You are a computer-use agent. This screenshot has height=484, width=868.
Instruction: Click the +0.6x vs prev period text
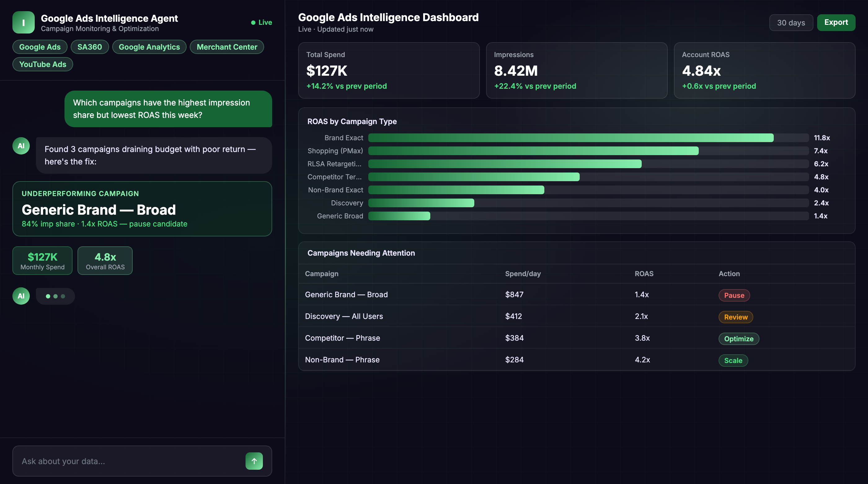point(719,86)
